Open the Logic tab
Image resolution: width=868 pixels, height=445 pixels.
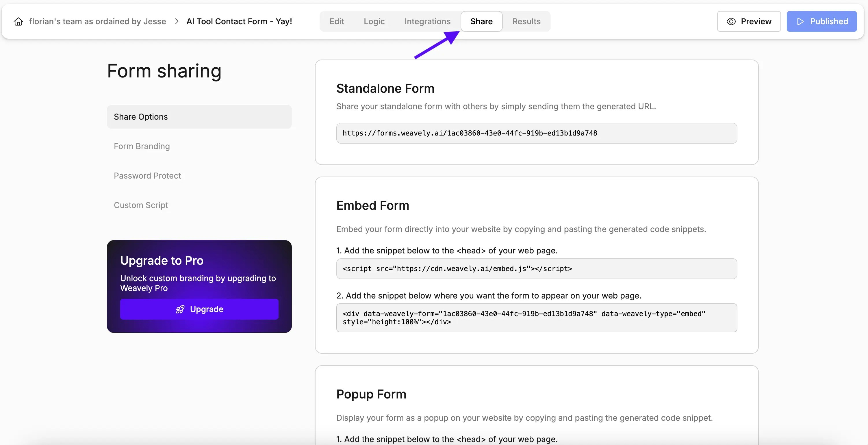pos(374,21)
